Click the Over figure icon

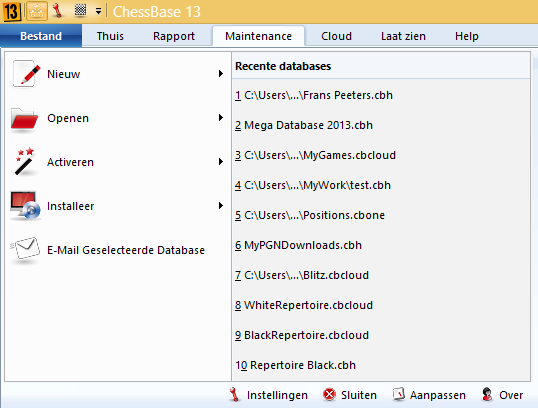click(487, 395)
